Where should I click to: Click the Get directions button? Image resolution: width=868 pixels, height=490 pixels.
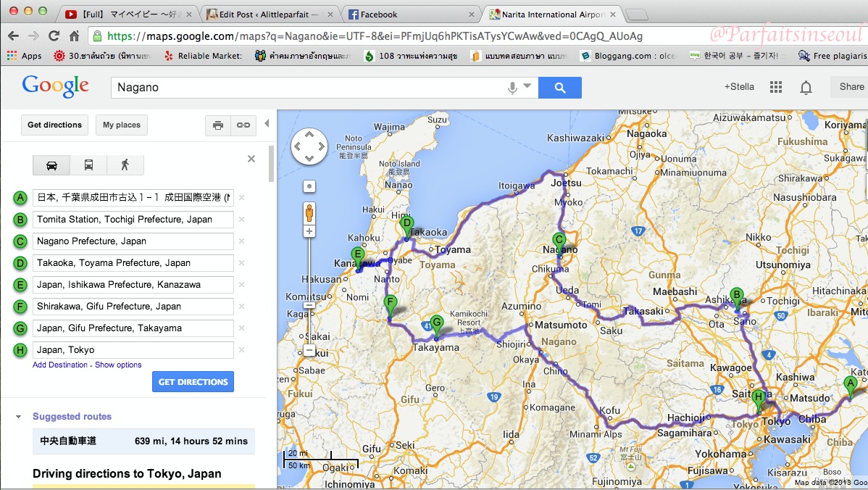55,125
